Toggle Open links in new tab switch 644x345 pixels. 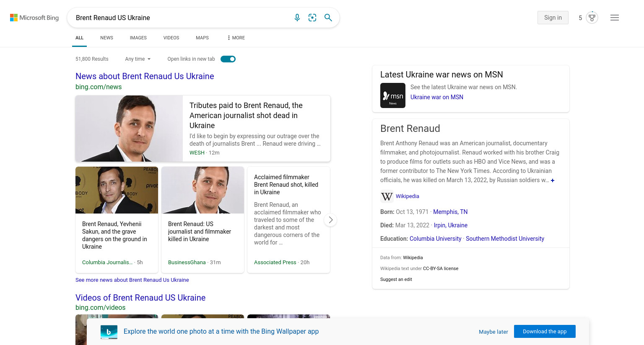[x=228, y=59]
